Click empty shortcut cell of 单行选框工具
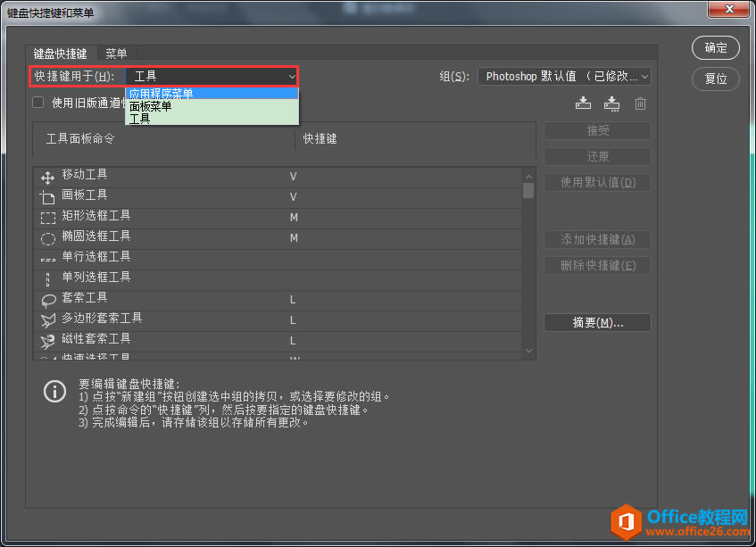This screenshot has width=756, height=547. click(405, 260)
